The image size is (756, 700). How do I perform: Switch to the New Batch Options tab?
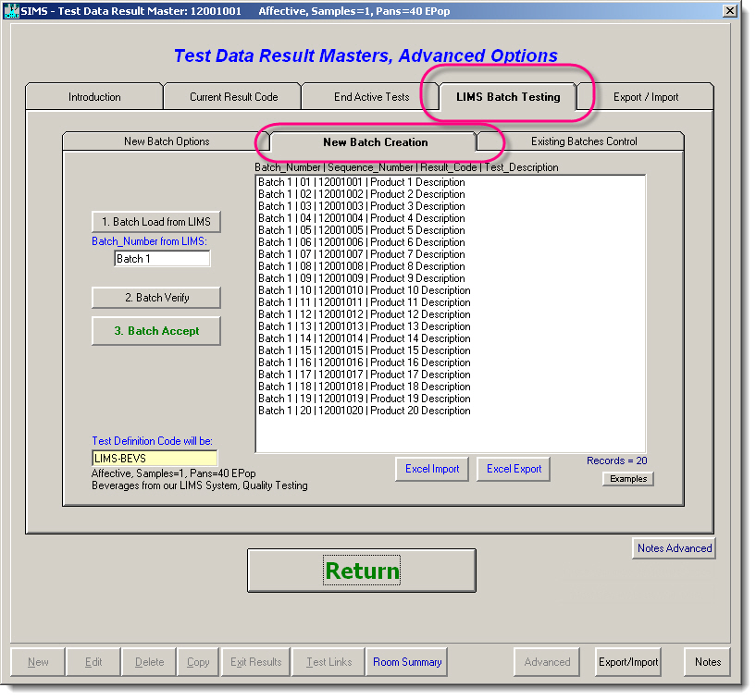pos(165,141)
